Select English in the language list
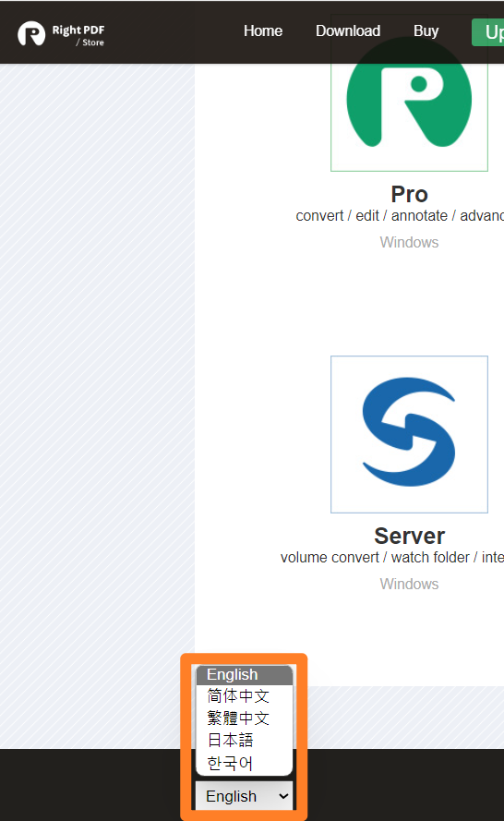The width and height of the screenshot is (504, 821). click(244, 675)
